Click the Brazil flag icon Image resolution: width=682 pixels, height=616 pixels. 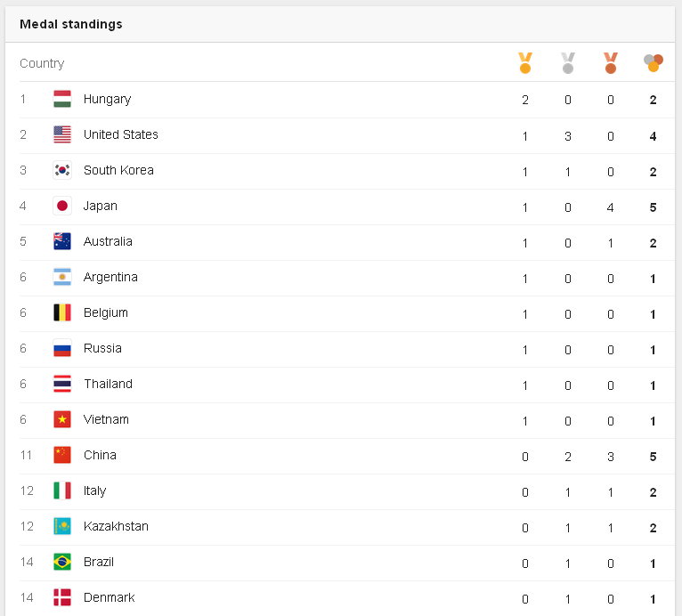[x=62, y=562]
